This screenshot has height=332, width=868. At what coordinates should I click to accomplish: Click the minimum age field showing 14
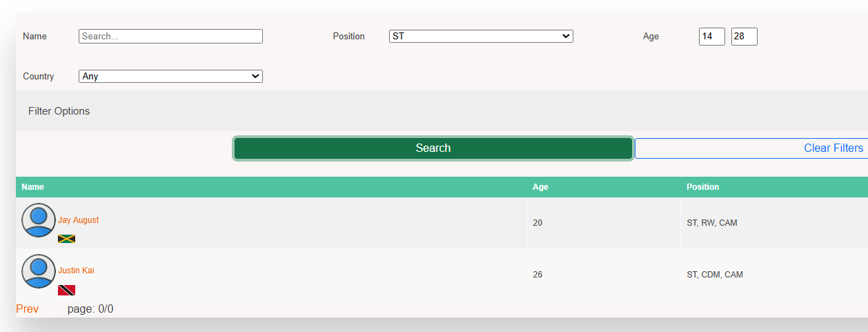pos(711,37)
